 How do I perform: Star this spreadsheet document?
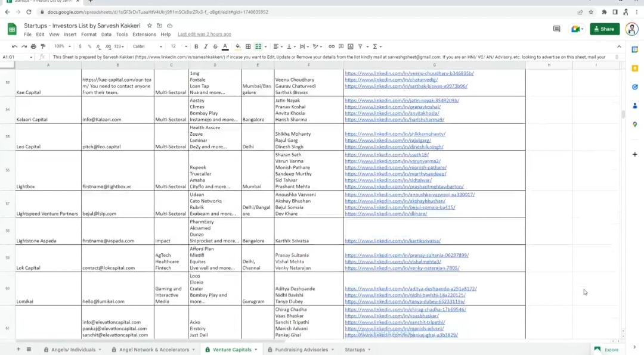point(149,26)
